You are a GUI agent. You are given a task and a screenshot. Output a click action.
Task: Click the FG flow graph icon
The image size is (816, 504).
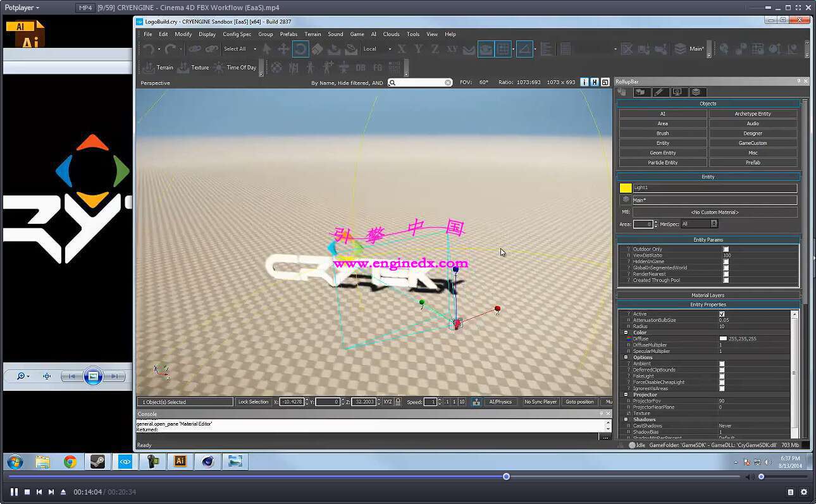tap(378, 67)
